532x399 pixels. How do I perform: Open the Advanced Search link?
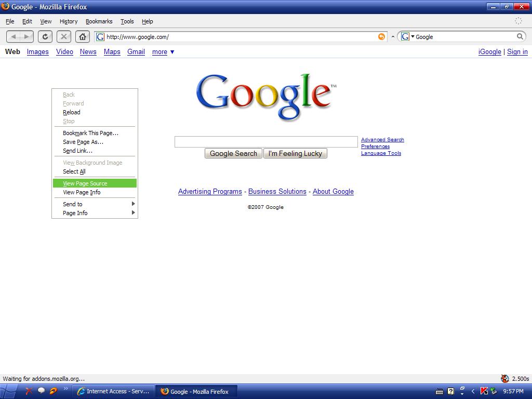(382, 139)
